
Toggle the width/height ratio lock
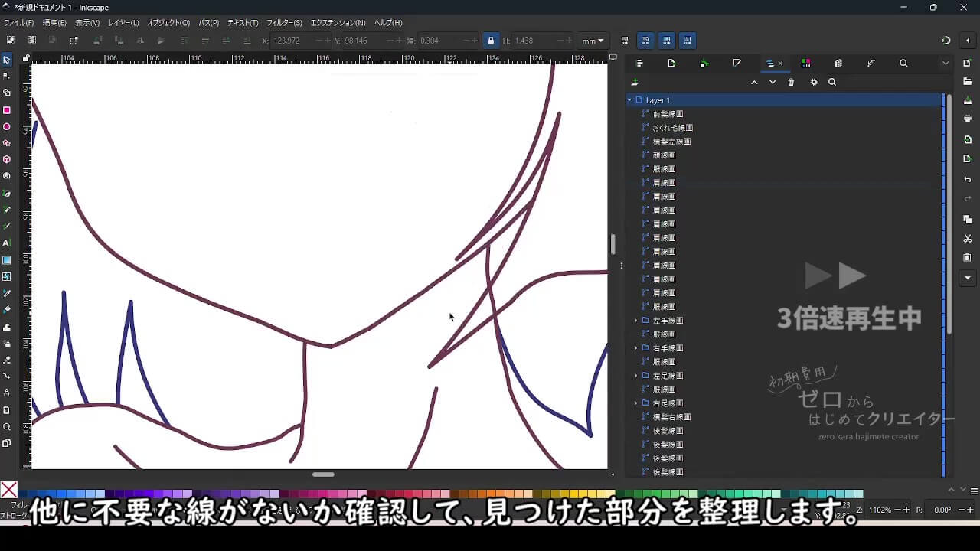491,41
